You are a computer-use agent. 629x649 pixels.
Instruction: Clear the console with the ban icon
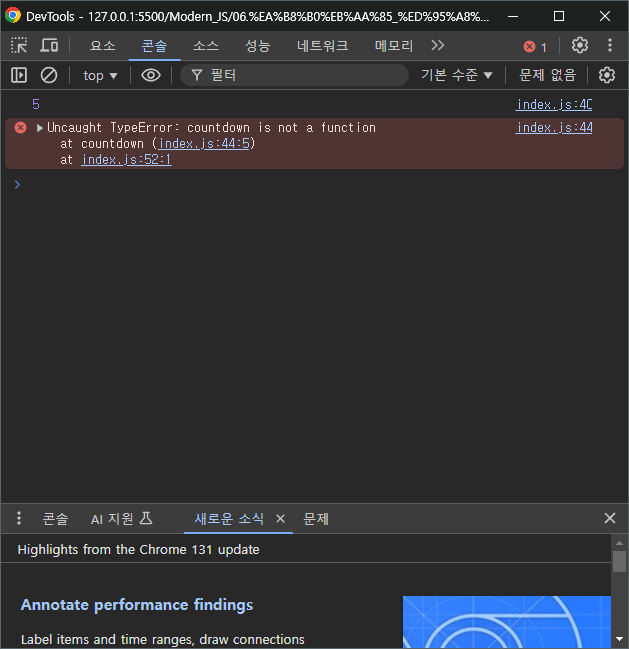pyautogui.click(x=49, y=75)
